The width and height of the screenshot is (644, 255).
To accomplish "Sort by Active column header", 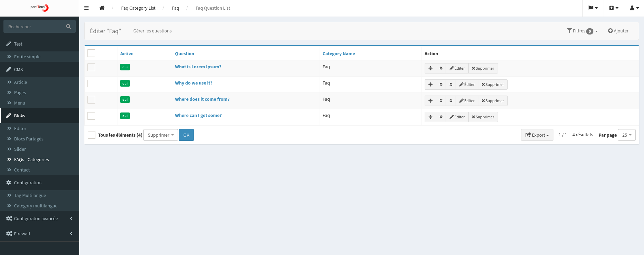I will pos(127,53).
